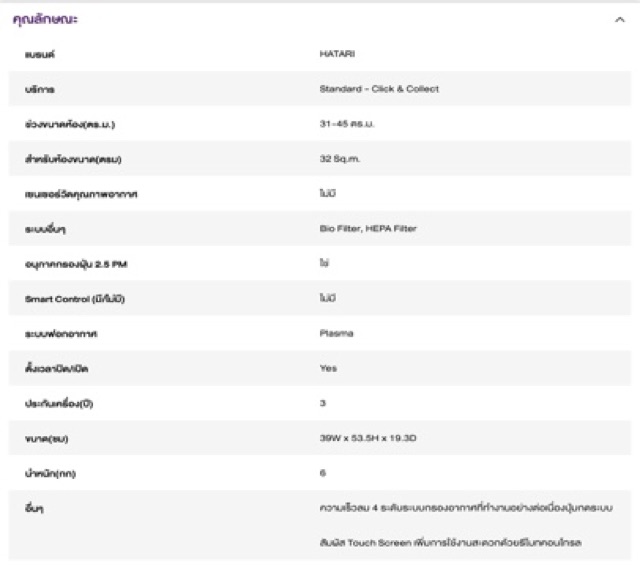This screenshot has width=640, height=567.
Task: Click the บริการ row label
Action: coord(40,89)
